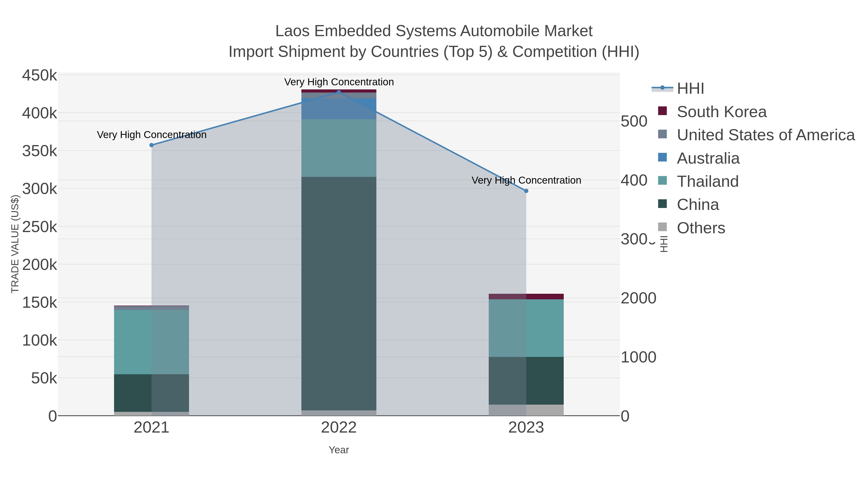
Task: Click the 1000 right-axis tick label
Action: pos(638,357)
